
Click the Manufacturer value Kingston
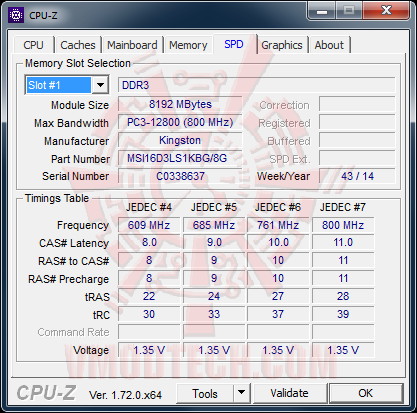pos(180,141)
